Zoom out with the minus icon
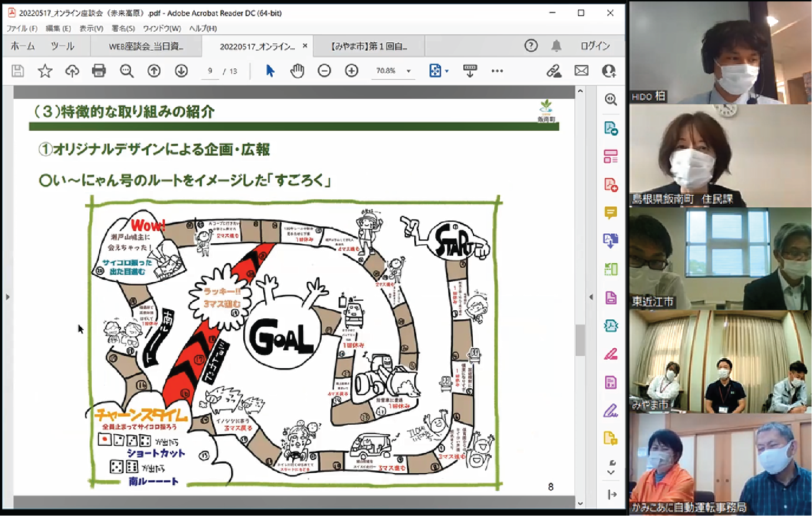The width and height of the screenshot is (812, 516). click(x=325, y=71)
